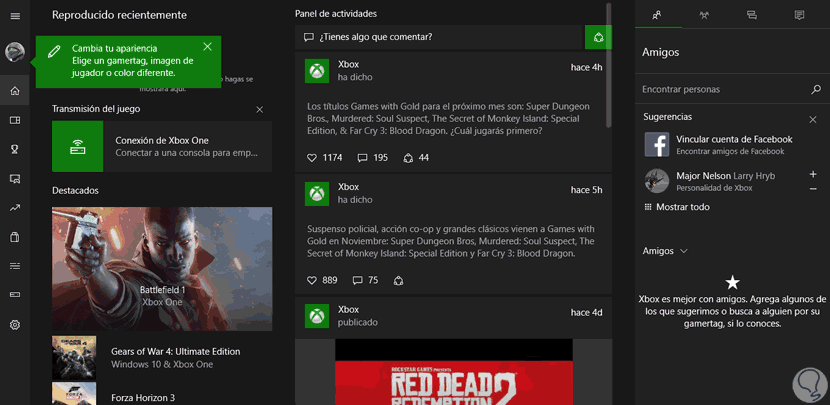Dismiss the Cambia tu apariencia tip
This screenshot has height=405, width=830.
click(207, 46)
